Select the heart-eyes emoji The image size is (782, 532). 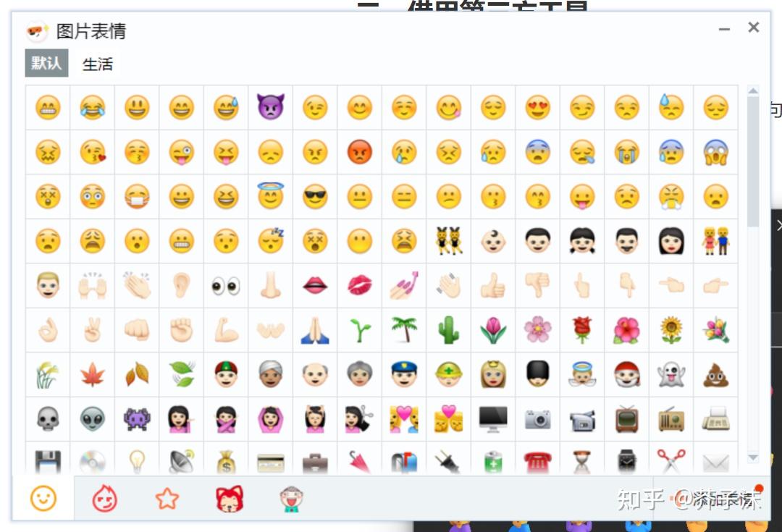coord(537,107)
